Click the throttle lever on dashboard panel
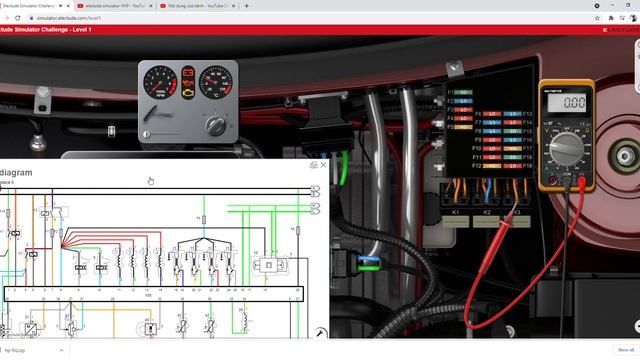Screen dimensions: 640x360 tap(157, 113)
